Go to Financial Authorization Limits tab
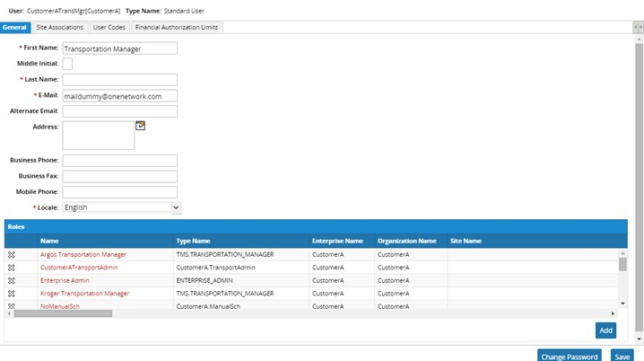Image resolution: width=644 pixels, height=361 pixels. 177,28
